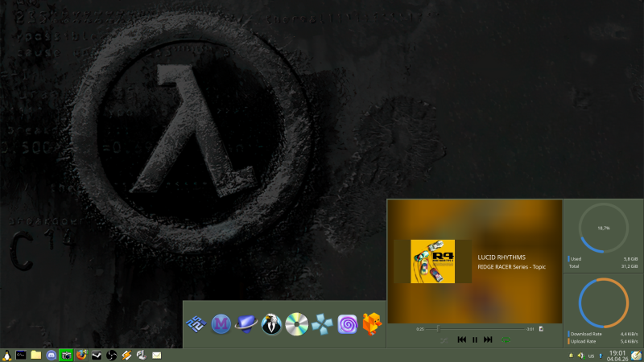This screenshot has width=644, height=362.
Task: Toggle repeat mode in the media player
Action: tap(506, 340)
